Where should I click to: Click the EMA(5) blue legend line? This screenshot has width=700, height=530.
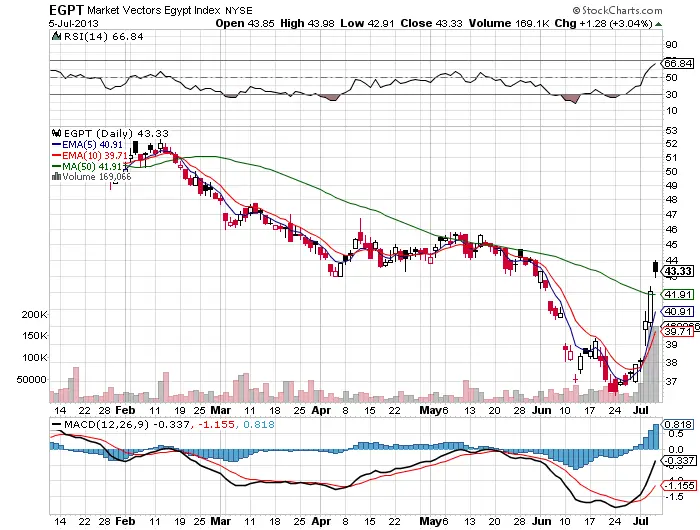(x=56, y=145)
